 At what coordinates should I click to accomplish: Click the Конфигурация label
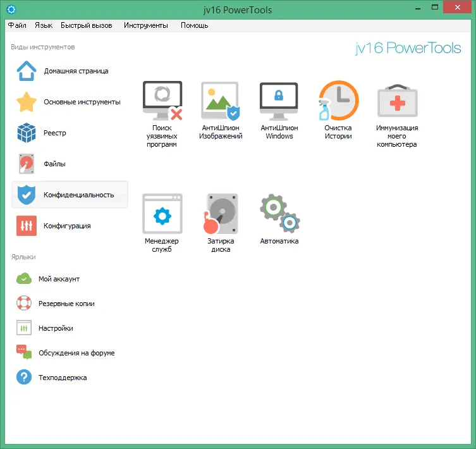tap(67, 226)
